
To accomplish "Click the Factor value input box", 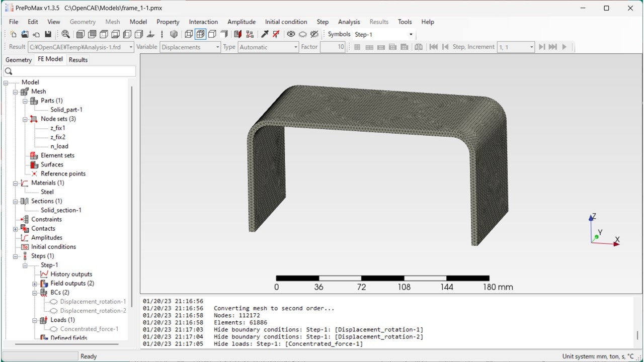I will point(333,47).
